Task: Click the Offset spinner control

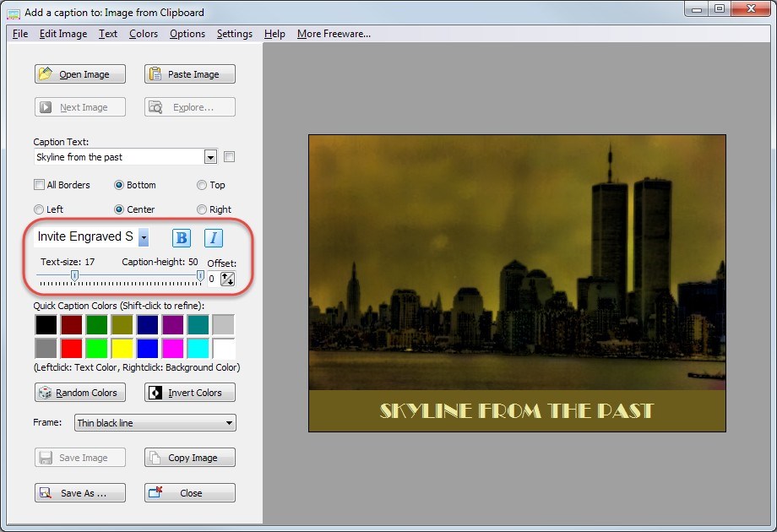Action: coord(227,279)
